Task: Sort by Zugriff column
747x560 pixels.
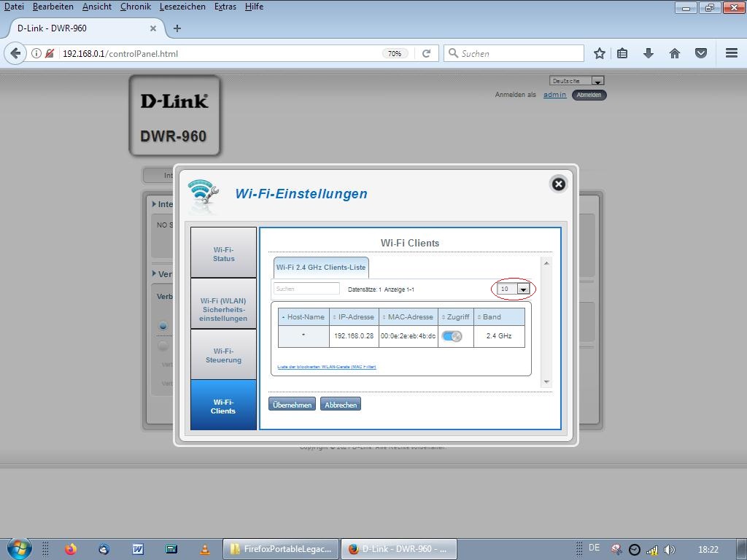Action: pos(456,317)
